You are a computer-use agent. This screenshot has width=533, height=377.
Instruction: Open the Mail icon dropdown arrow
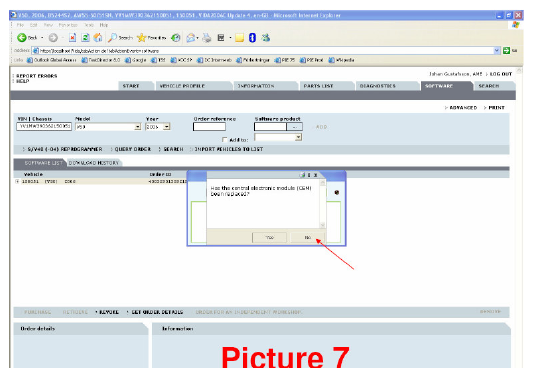pos(197,38)
